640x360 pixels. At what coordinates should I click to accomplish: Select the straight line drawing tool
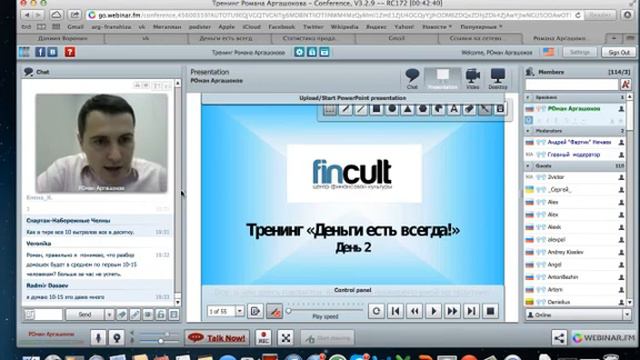click(361, 109)
